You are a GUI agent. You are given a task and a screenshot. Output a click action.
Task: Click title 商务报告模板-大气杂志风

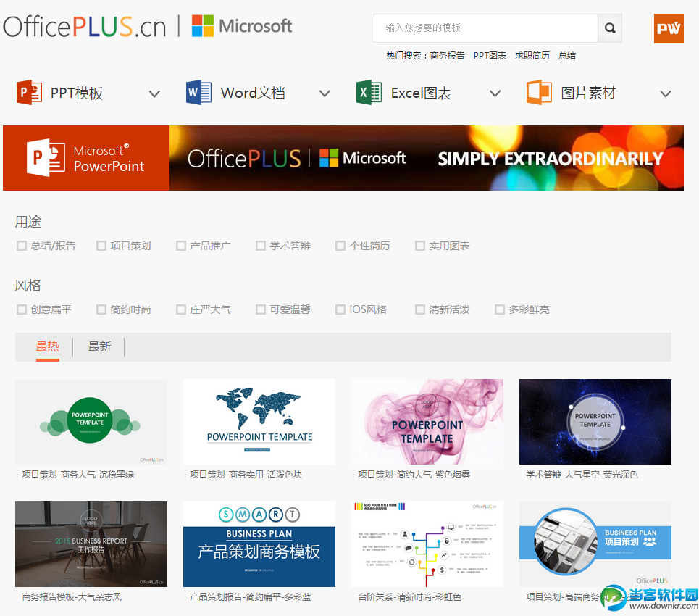(x=72, y=597)
